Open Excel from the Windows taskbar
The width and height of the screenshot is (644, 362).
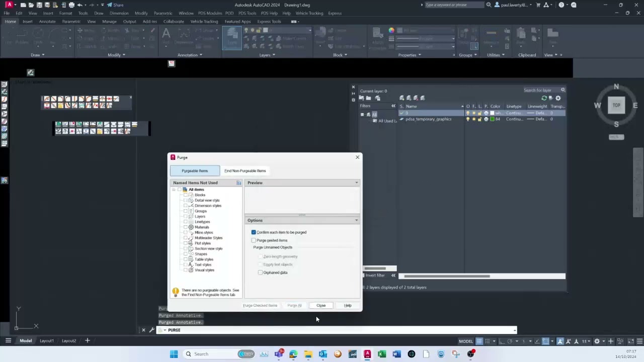click(382, 354)
